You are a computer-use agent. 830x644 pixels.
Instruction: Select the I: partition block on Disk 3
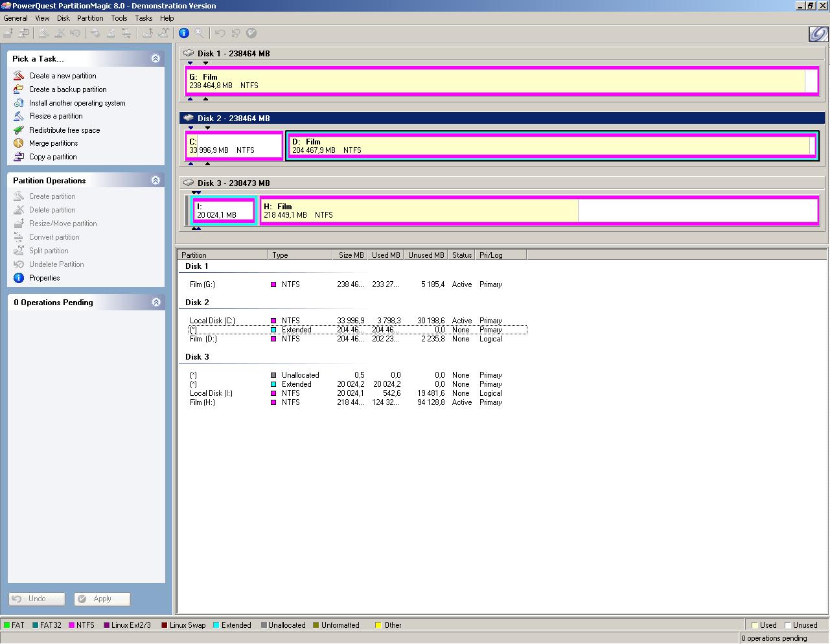(225, 211)
